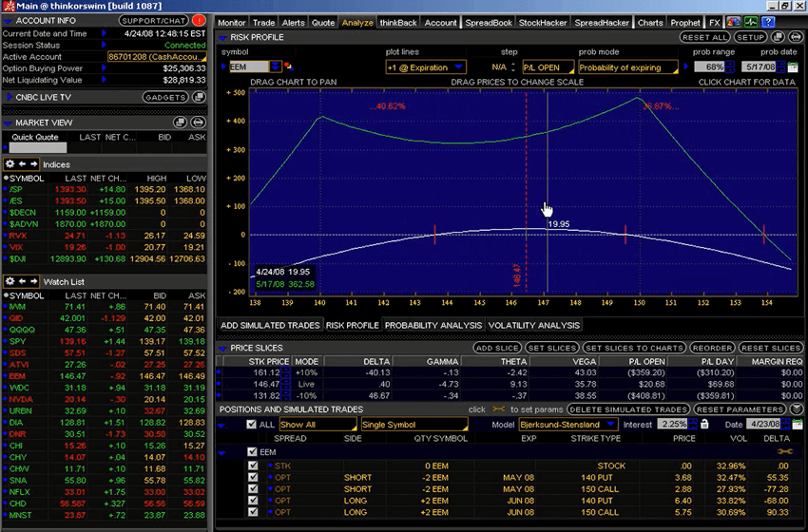
Task: Switch to the Trade tab
Action: (264, 23)
